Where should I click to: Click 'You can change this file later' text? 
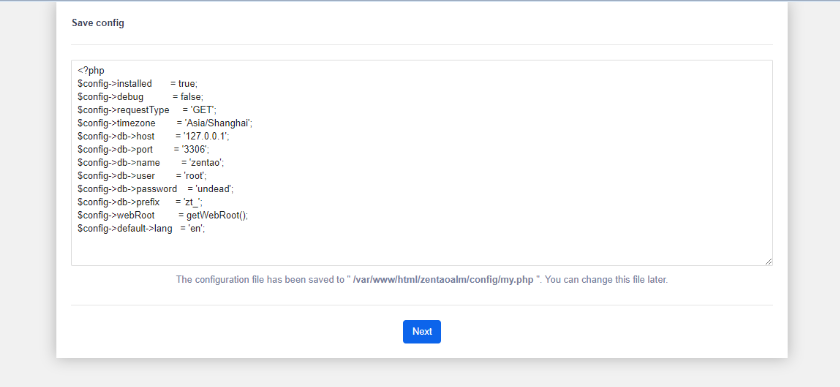[606, 280]
